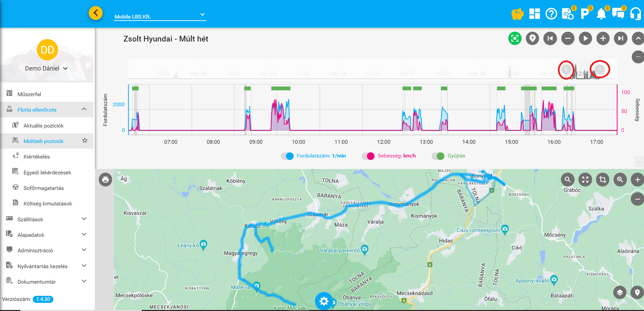Open the help question mark icon
The height and width of the screenshot is (311, 644).
point(551,14)
